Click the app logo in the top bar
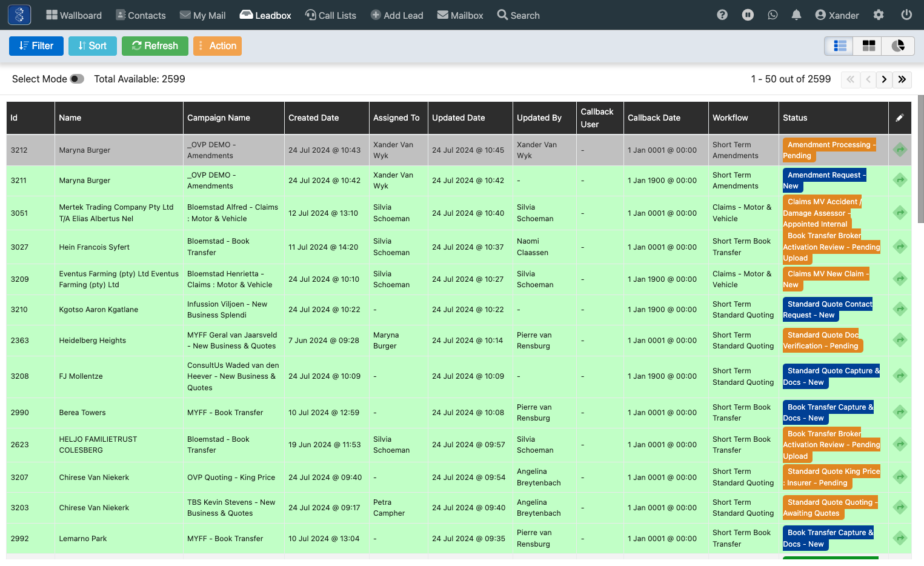This screenshot has width=924, height=566. tap(19, 15)
